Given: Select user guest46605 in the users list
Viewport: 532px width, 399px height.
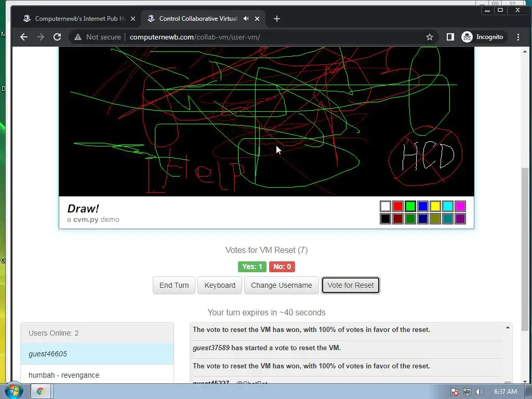Looking at the screenshot, I should coord(97,354).
